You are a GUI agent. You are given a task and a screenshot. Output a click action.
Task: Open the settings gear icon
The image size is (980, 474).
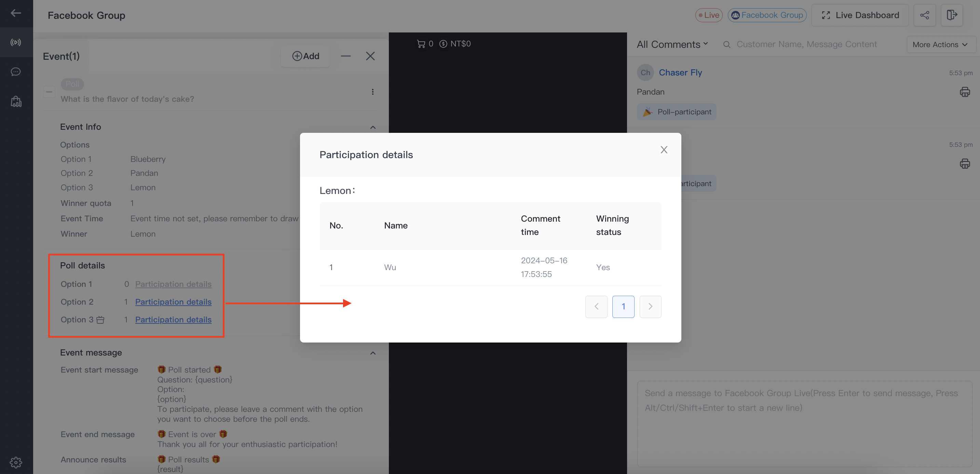(x=16, y=462)
